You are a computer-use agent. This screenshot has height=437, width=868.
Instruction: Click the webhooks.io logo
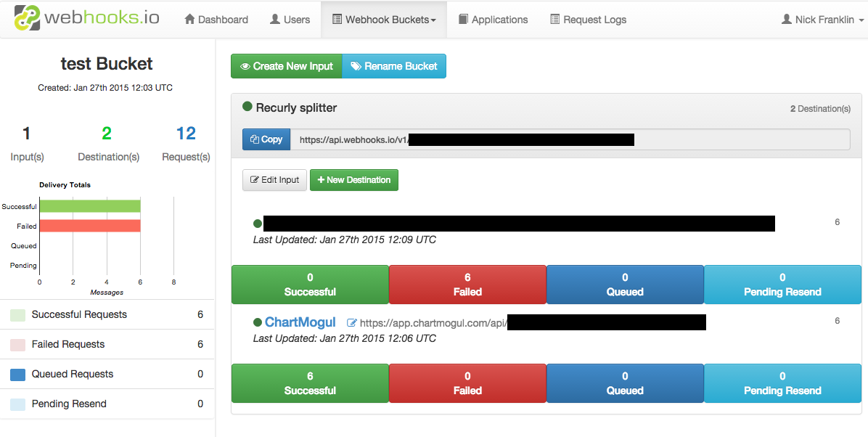coord(87,18)
